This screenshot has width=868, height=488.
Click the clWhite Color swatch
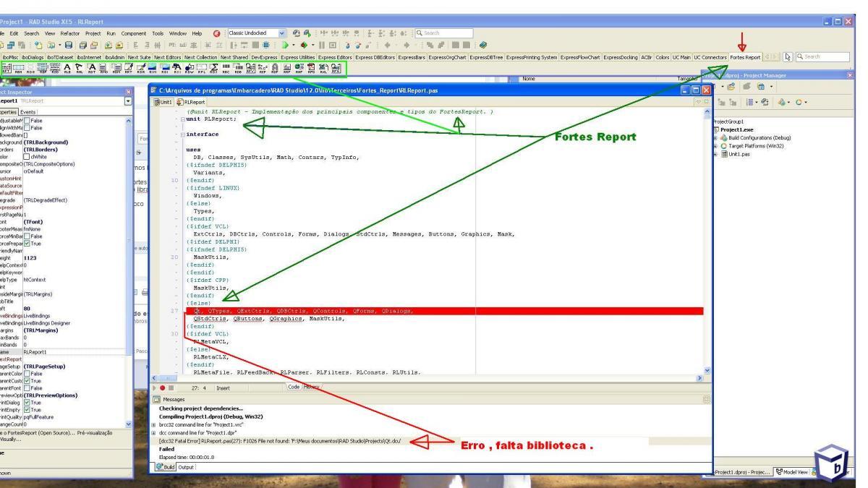coord(27,156)
